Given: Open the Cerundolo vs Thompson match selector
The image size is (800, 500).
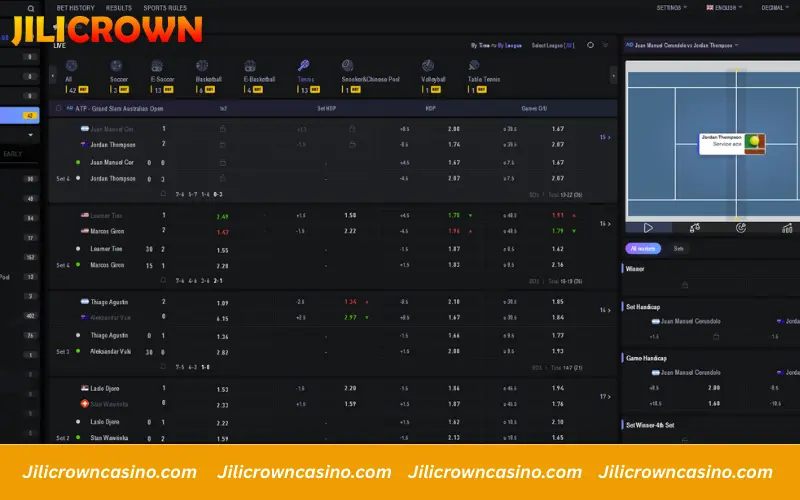Looking at the screenshot, I should click(x=682, y=45).
